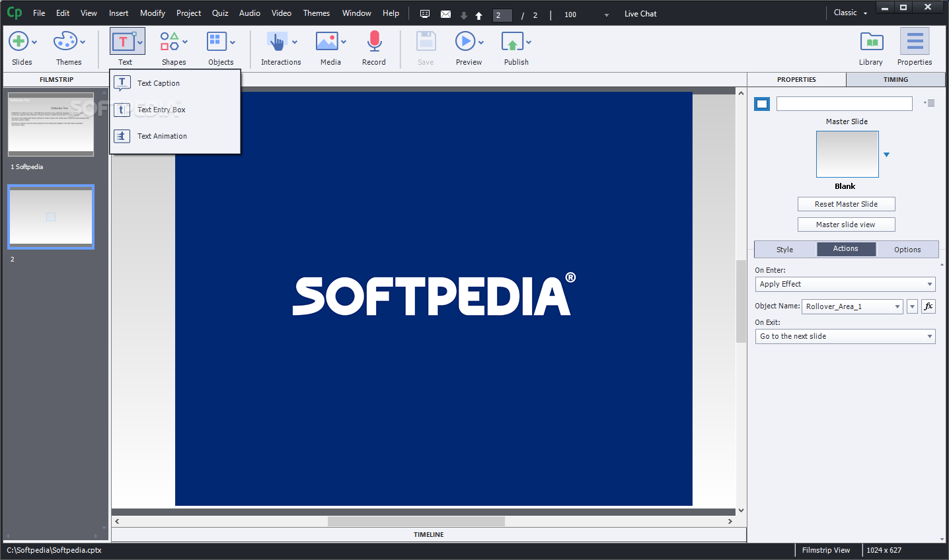Click the Adobe Captivate Cp logo
Image resolution: width=949 pixels, height=560 pixels.
click(15, 13)
